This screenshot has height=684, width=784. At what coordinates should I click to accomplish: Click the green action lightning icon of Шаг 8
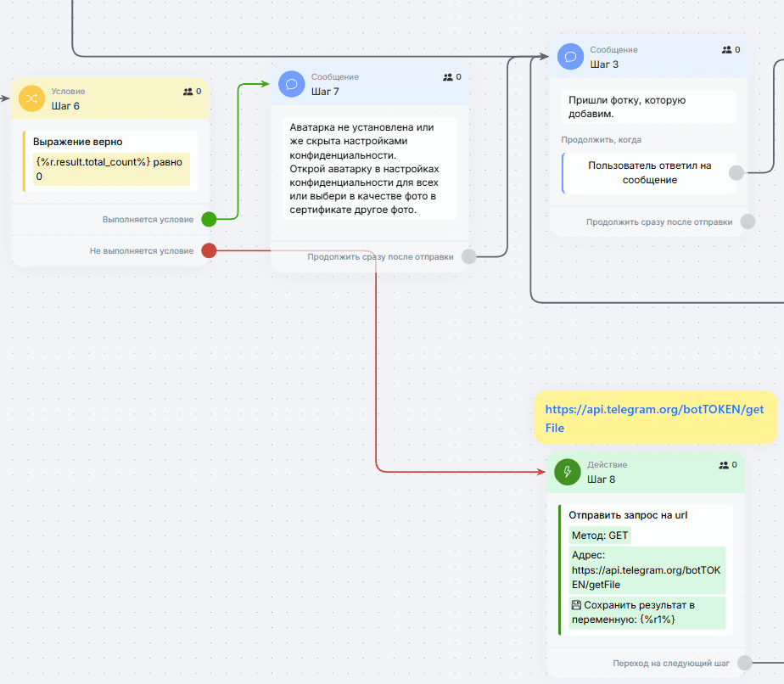(x=568, y=472)
